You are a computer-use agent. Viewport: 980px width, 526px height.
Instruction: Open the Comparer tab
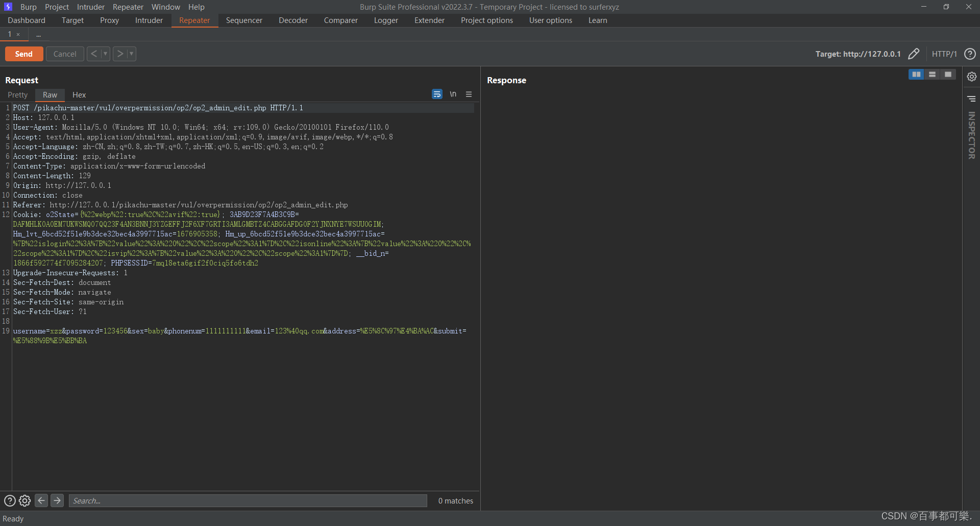click(341, 20)
